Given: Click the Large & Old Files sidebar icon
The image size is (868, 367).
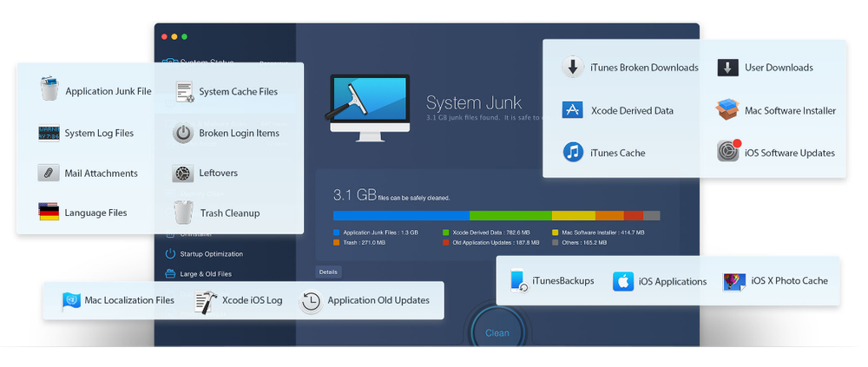Looking at the screenshot, I should click(x=170, y=273).
